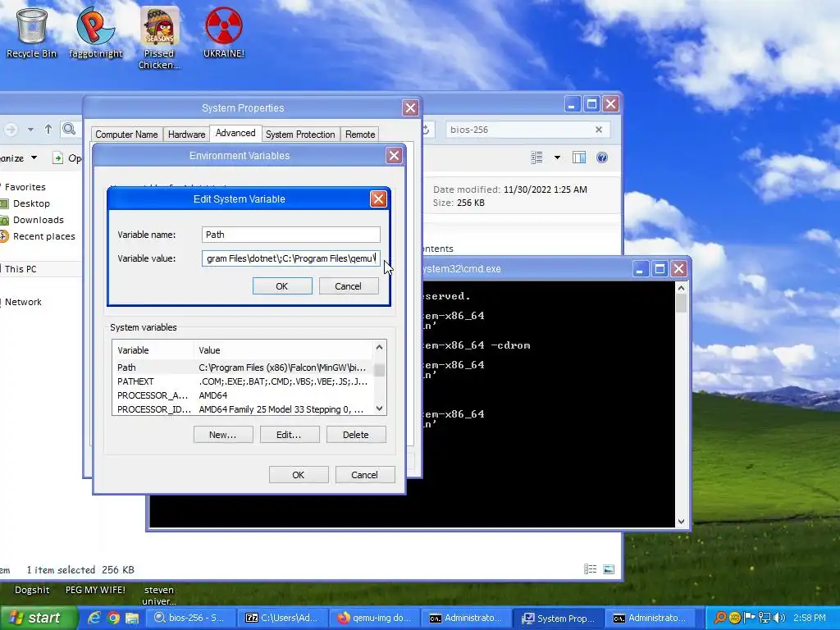This screenshot has height=630, width=840.
Task: Click the network tray icon
Action: pos(765,618)
